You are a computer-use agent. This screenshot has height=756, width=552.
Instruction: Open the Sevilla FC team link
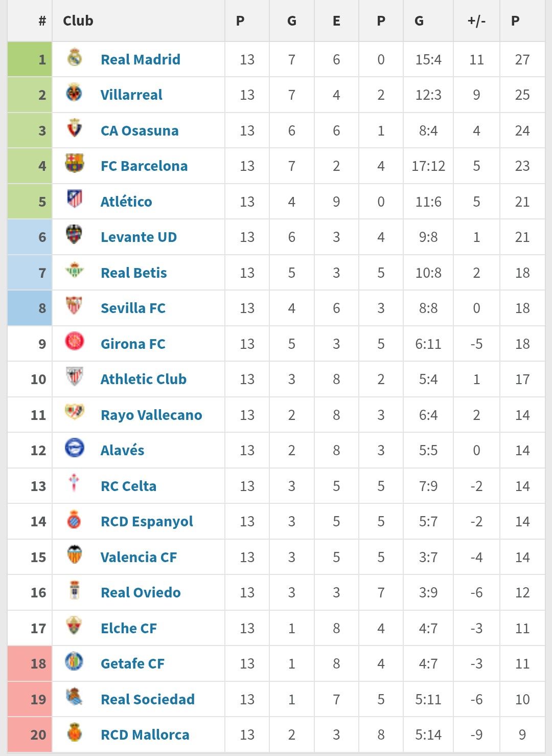(133, 308)
